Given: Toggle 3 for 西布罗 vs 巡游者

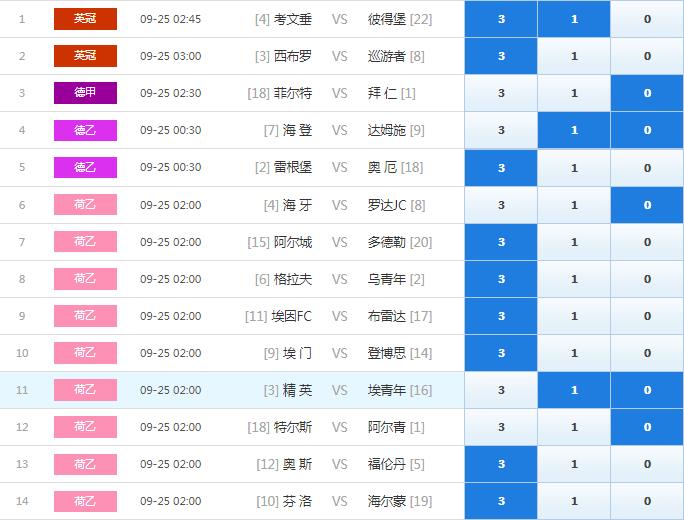Looking at the screenshot, I should tap(501, 56).
